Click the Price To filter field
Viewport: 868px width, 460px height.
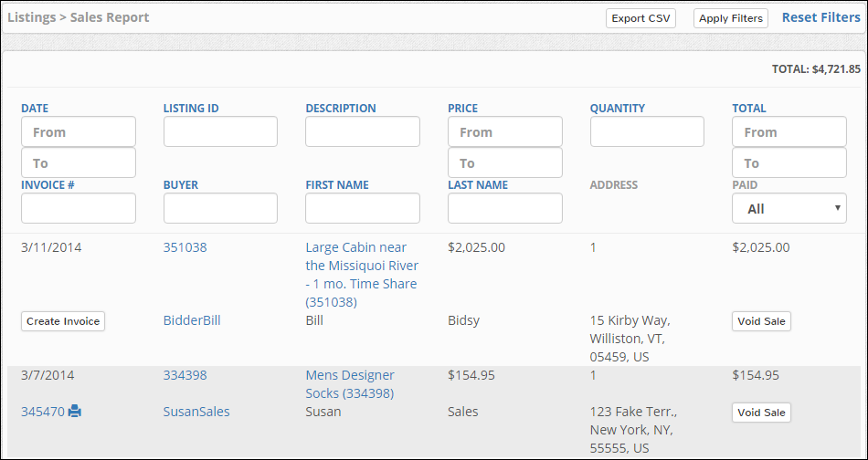point(505,162)
